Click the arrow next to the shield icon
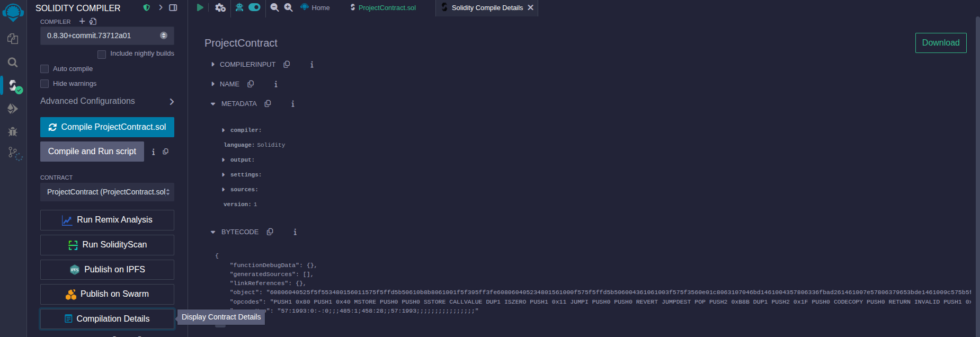Viewport: 980px width, 337px height. [x=161, y=7]
